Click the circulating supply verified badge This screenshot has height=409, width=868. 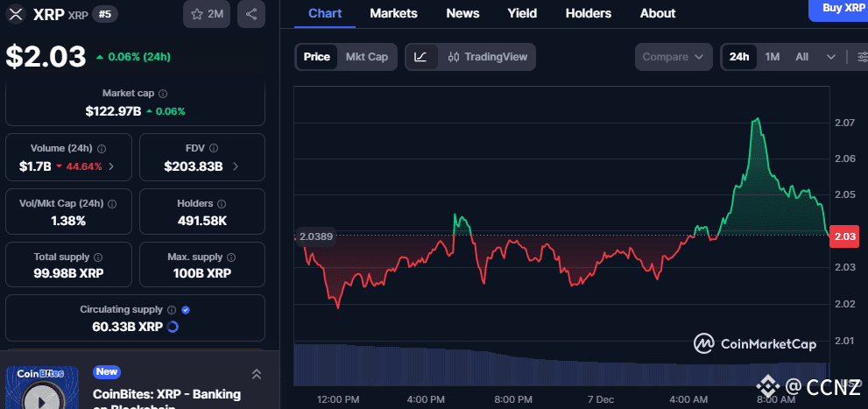[x=186, y=310]
